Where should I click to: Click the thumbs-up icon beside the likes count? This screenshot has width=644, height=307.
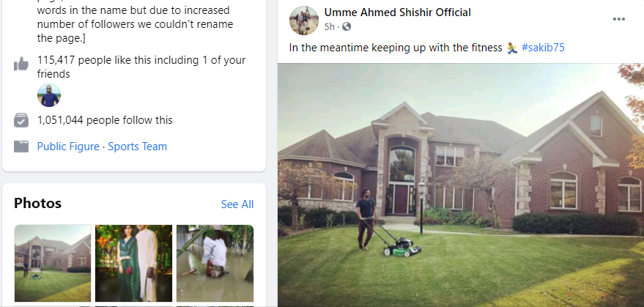(x=21, y=64)
